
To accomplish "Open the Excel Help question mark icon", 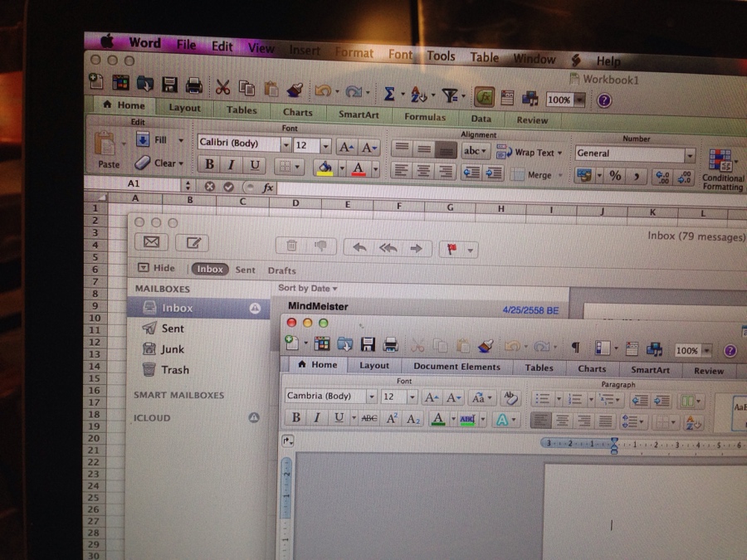I will 604,100.
